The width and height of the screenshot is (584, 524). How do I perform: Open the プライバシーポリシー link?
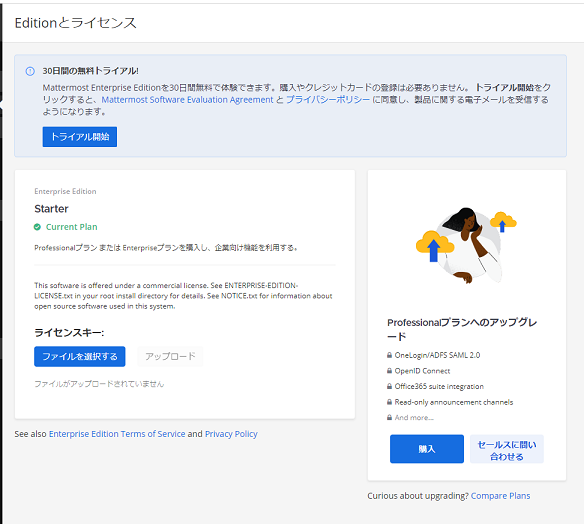(328, 100)
